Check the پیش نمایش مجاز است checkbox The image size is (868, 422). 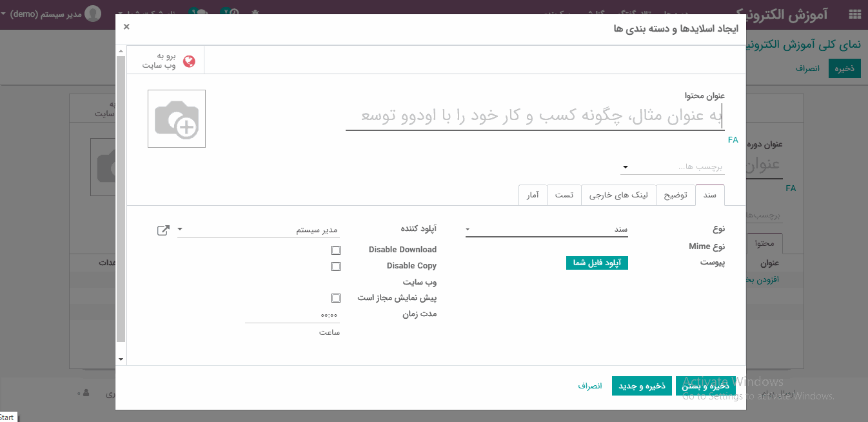335,298
